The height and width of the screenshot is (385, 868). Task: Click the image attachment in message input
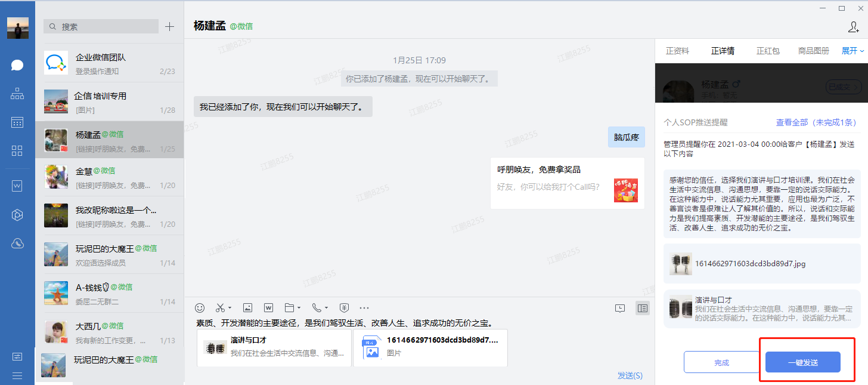430,347
